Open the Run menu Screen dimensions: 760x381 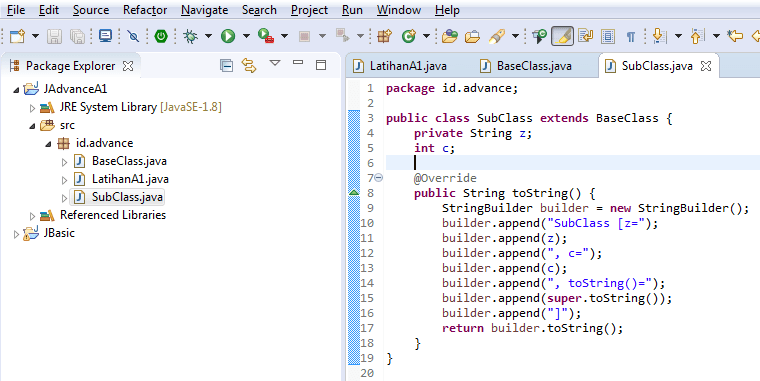352,10
